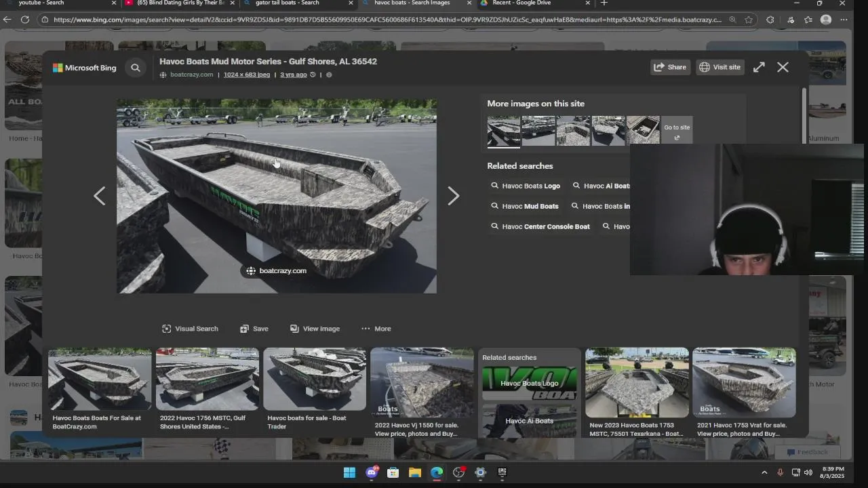868x488 pixels.
Task: Click the microphone tray icon
Action: [781, 472]
